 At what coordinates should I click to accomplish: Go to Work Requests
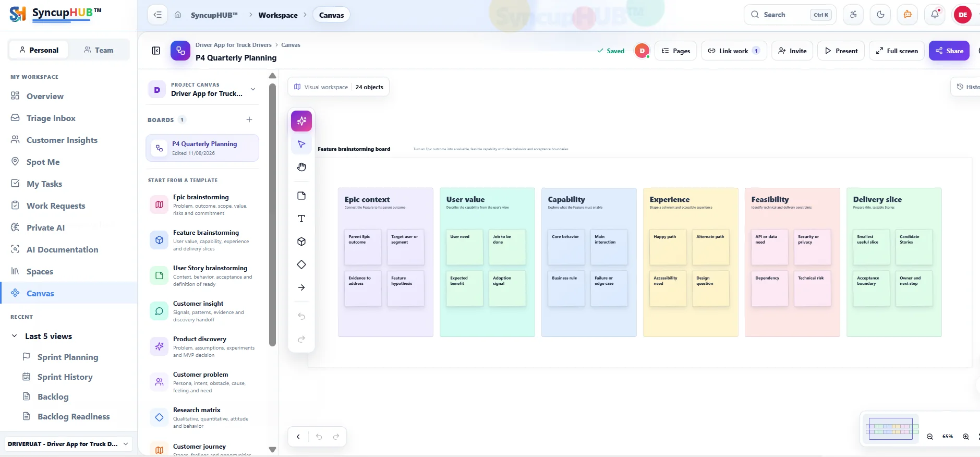(x=68, y=206)
